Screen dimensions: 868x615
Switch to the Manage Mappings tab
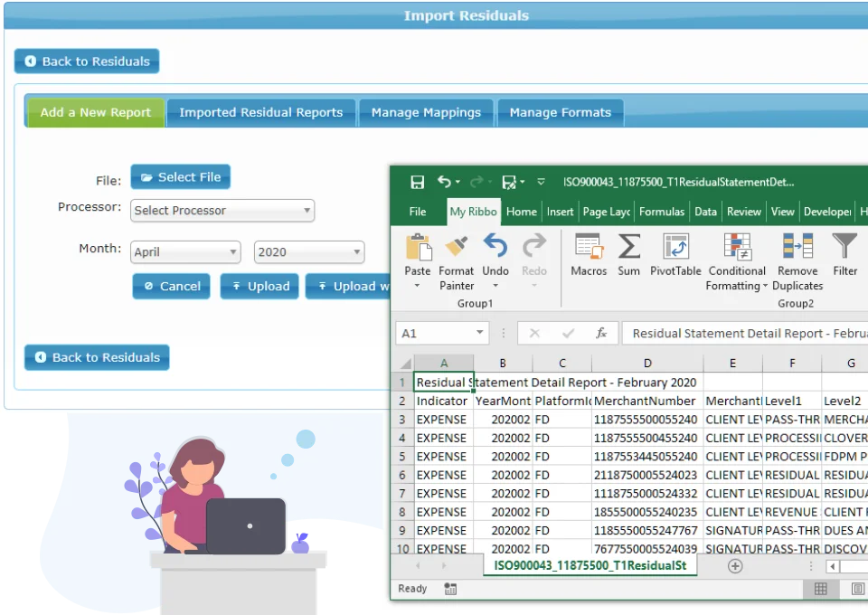click(426, 112)
